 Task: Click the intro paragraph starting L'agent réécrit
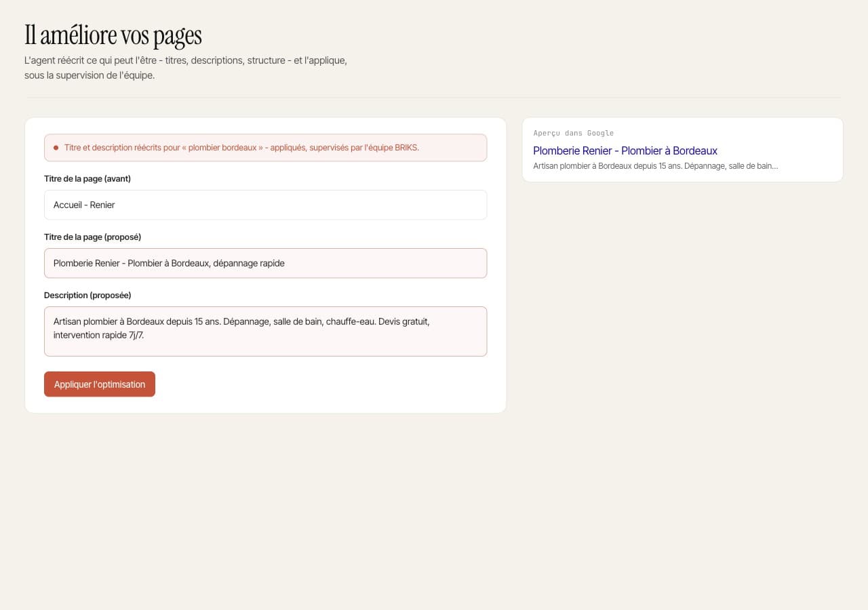click(x=186, y=68)
